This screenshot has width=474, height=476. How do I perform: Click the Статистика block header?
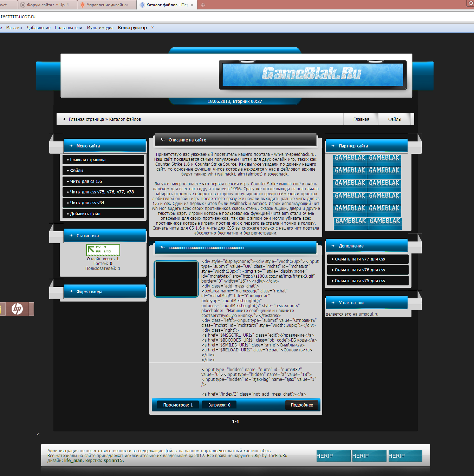click(105, 236)
